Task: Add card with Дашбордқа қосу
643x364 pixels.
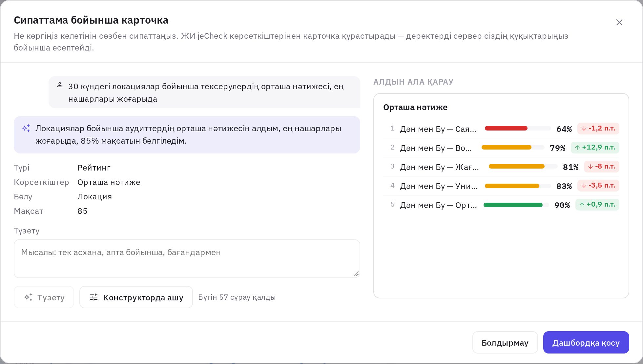Action: (586, 342)
